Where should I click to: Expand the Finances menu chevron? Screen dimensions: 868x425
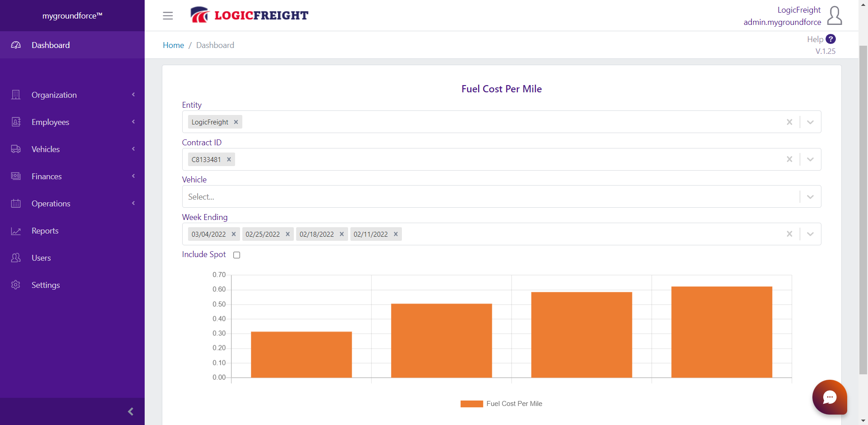tap(133, 176)
